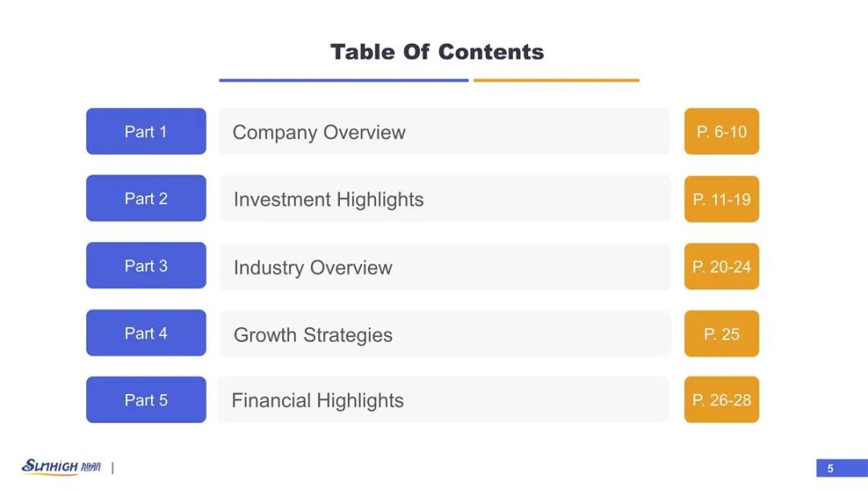The height and width of the screenshot is (489, 868).
Task: Select the P. 26-28 orange badge
Action: pyautogui.click(x=721, y=400)
